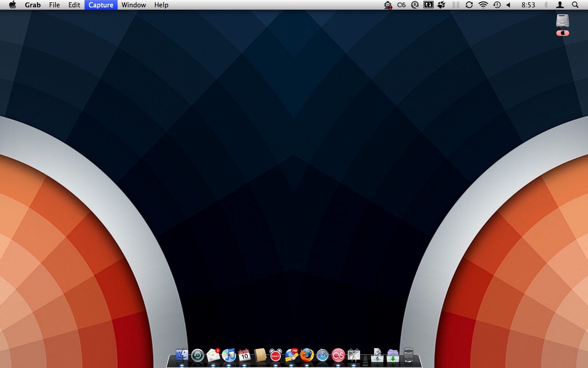Screen dimensions: 588x368
Task: Open the red Away alarm clock Dock icon
Action: [x=276, y=355]
